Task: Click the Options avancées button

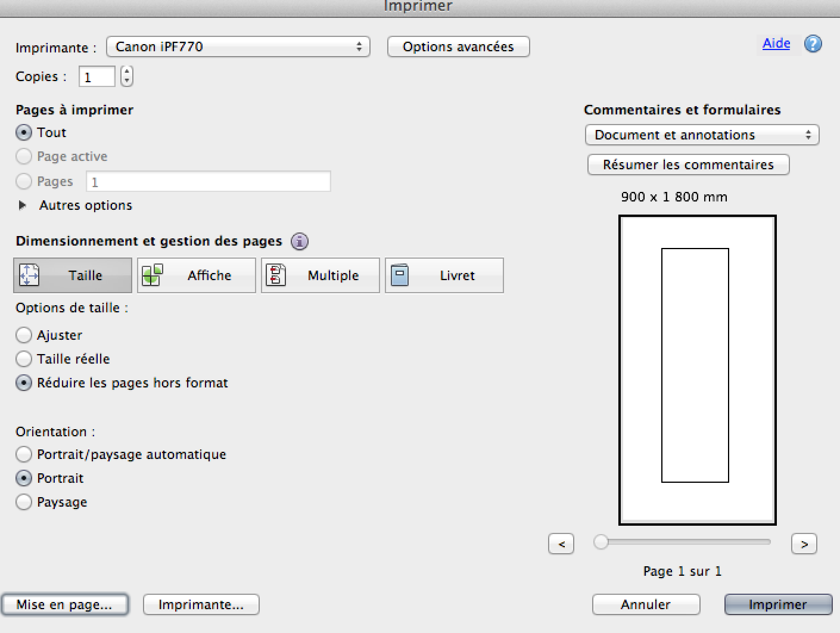Action: (x=458, y=46)
